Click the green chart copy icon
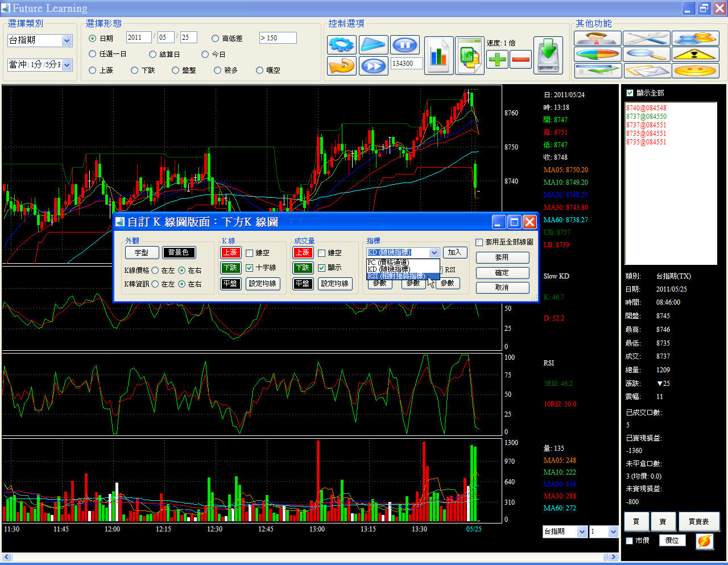This screenshot has width=728, height=565. (x=469, y=55)
